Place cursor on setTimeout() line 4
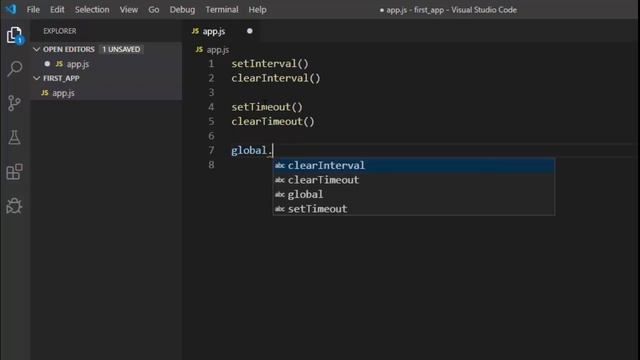 (267, 107)
